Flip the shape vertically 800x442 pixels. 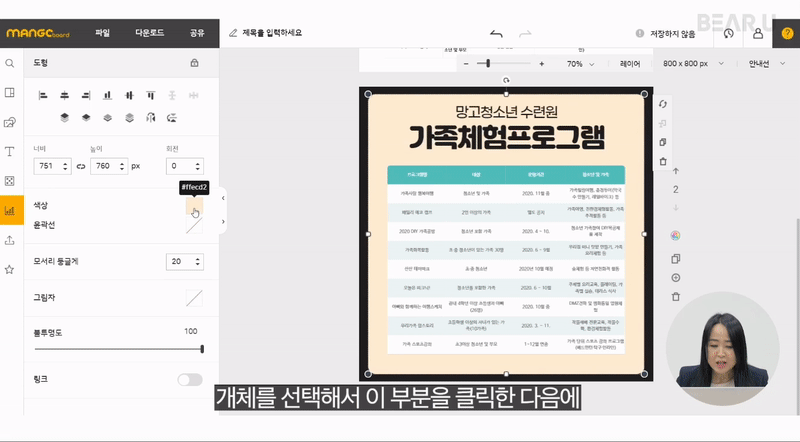(172, 117)
